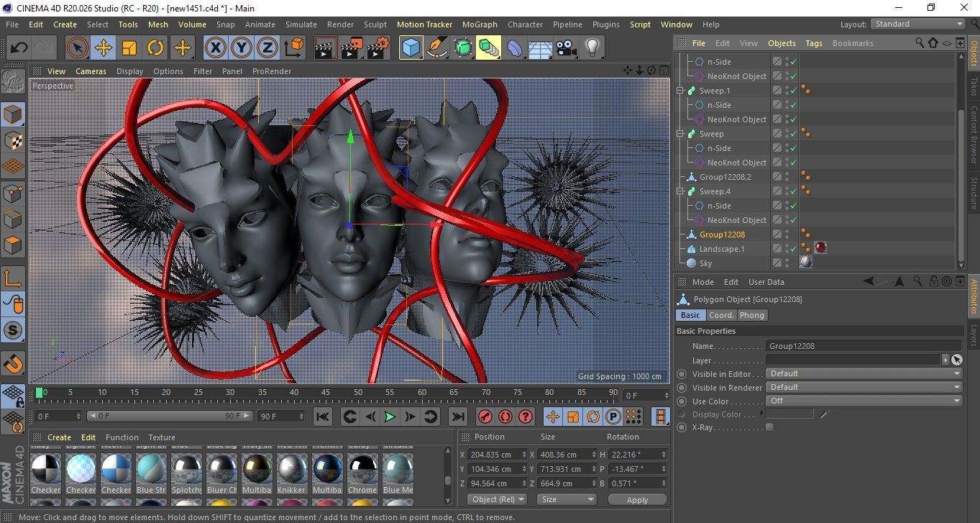Switch to the Coord. tab
This screenshot has height=523, width=980.
(721, 315)
